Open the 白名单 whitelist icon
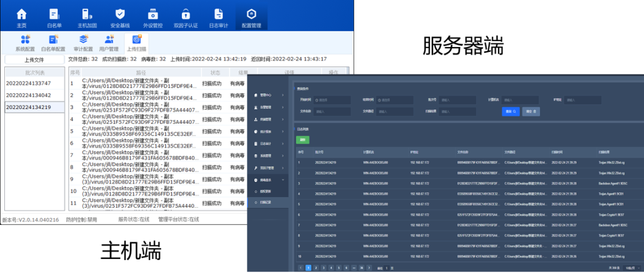Viewport: 644px width, 275px height. point(54,17)
